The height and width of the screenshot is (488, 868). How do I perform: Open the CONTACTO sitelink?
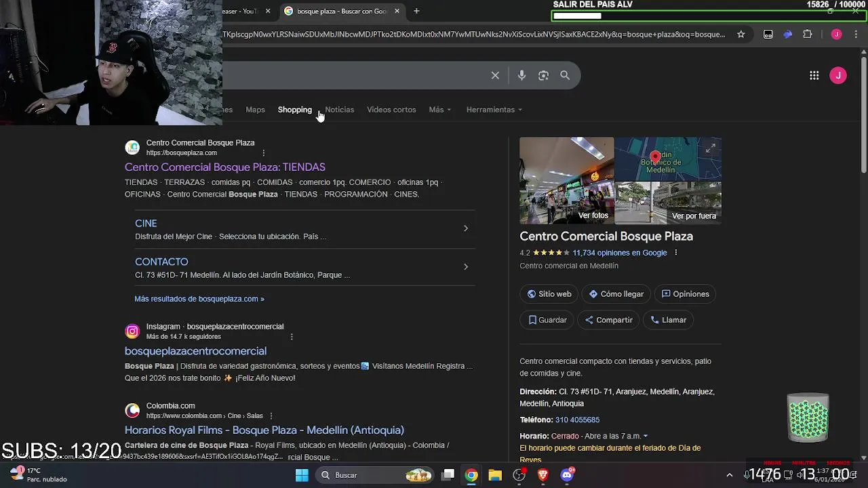tap(161, 262)
